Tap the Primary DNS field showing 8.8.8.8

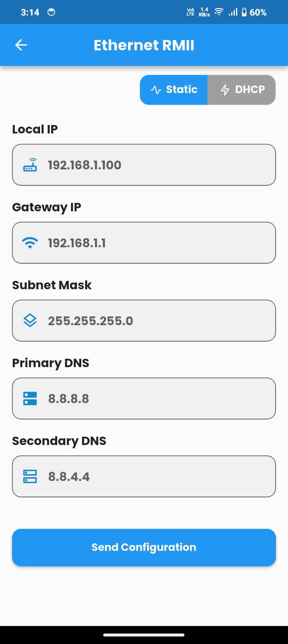tap(144, 398)
